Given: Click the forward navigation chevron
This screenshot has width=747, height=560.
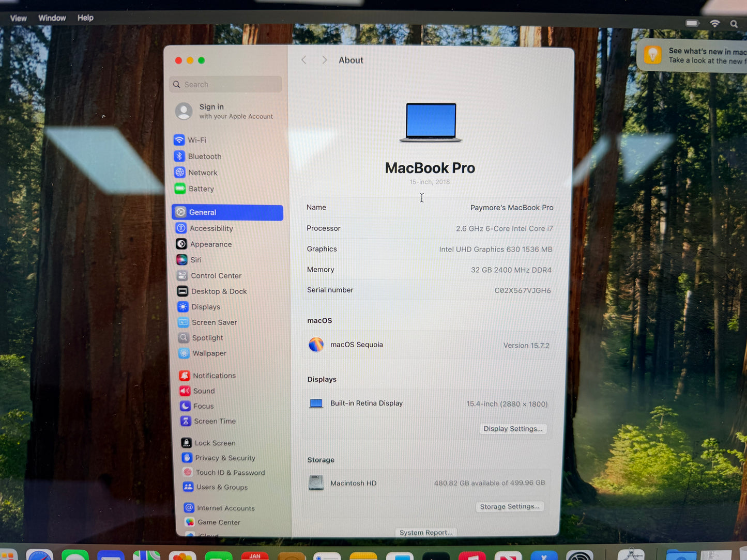Looking at the screenshot, I should click(x=324, y=60).
